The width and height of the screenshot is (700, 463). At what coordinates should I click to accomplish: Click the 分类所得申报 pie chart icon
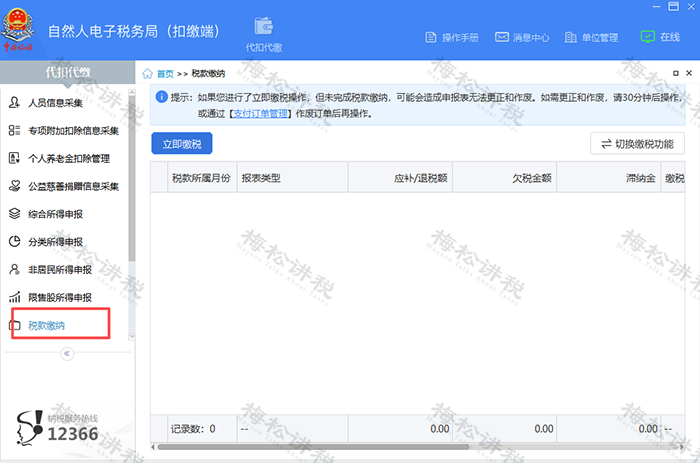(x=14, y=242)
